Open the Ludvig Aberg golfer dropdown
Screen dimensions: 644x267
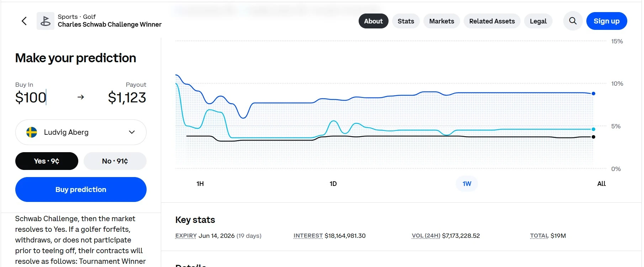[81, 132]
